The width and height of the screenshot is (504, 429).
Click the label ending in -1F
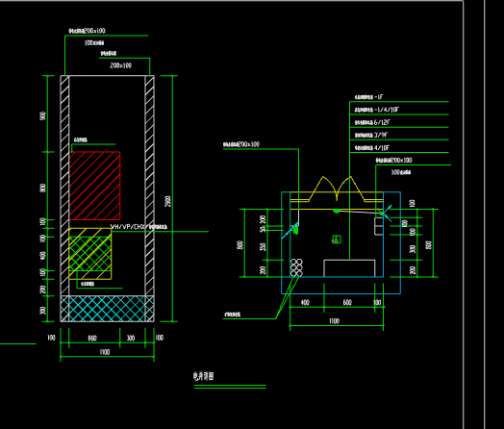click(369, 97)
